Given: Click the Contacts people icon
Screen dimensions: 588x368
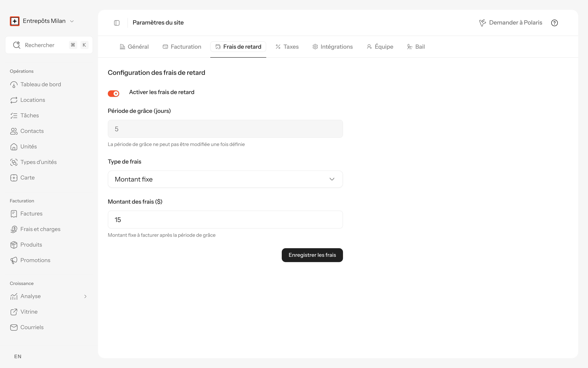Looking at the screenshot, I should [14, 131].
